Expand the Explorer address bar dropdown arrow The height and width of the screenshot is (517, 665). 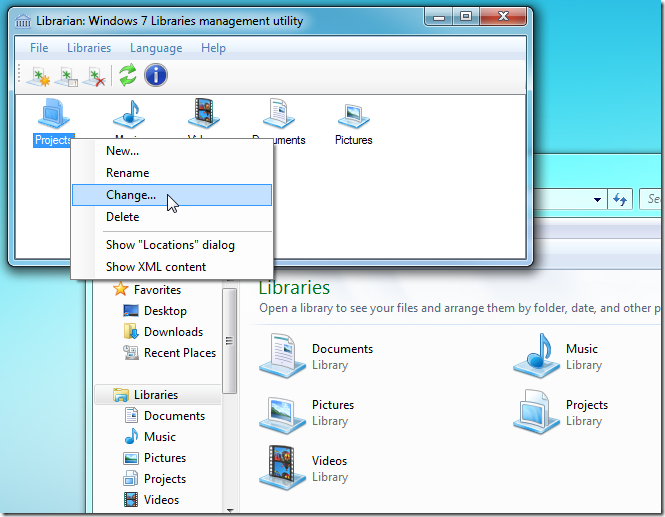point(597,199)
